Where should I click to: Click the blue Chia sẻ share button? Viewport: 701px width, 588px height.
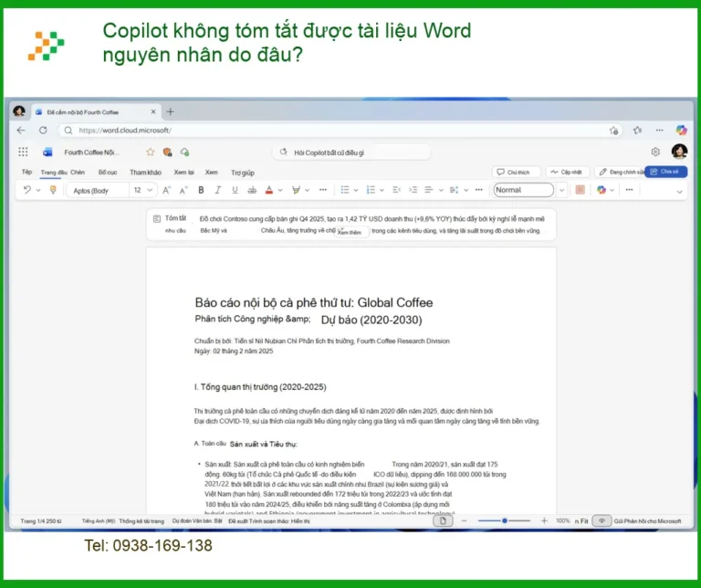(x=665, y=172)
